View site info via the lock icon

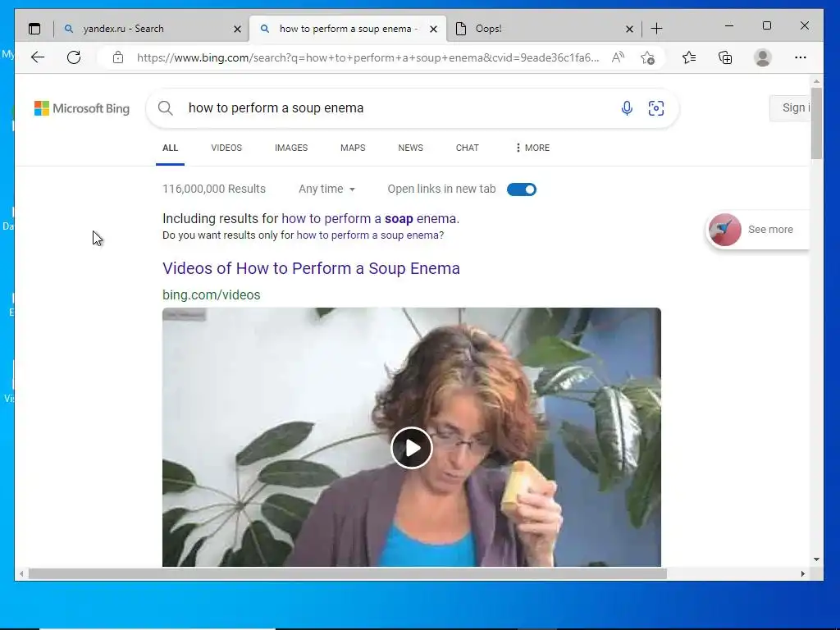pos(118,57)
